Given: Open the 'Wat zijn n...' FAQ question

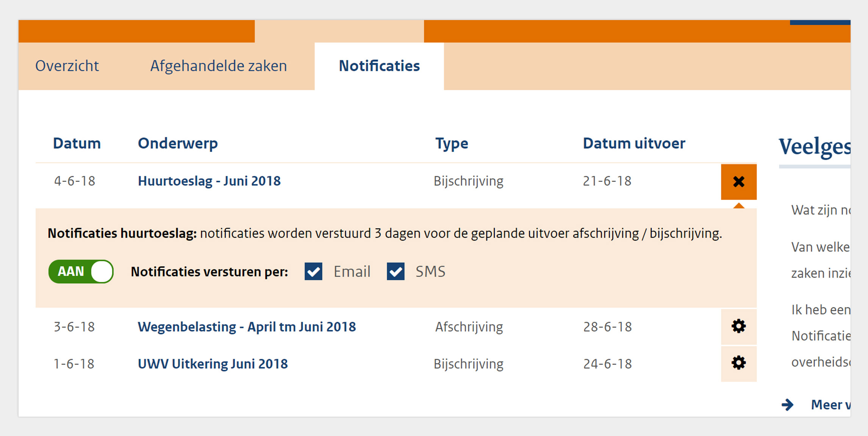Looking at the screenshot, I should pyautogui.click(x=821, y=210).
